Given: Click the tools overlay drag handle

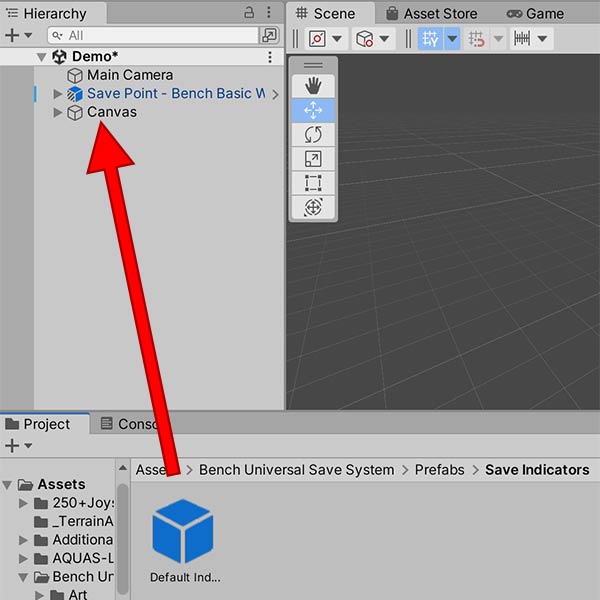Looking at the screenshot, I should [x=313, y=65].
